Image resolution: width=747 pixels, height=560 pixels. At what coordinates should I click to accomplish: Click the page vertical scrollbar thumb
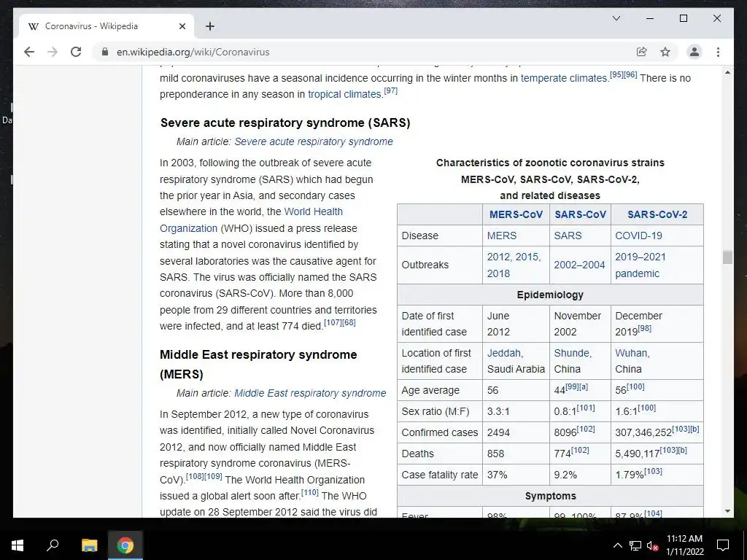[727, 257]
